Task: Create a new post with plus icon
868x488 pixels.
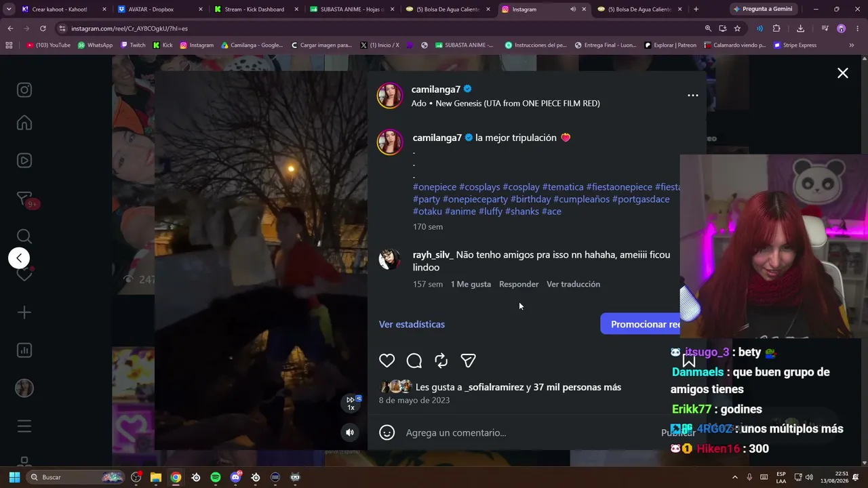Action: click(x=24, y=312)
